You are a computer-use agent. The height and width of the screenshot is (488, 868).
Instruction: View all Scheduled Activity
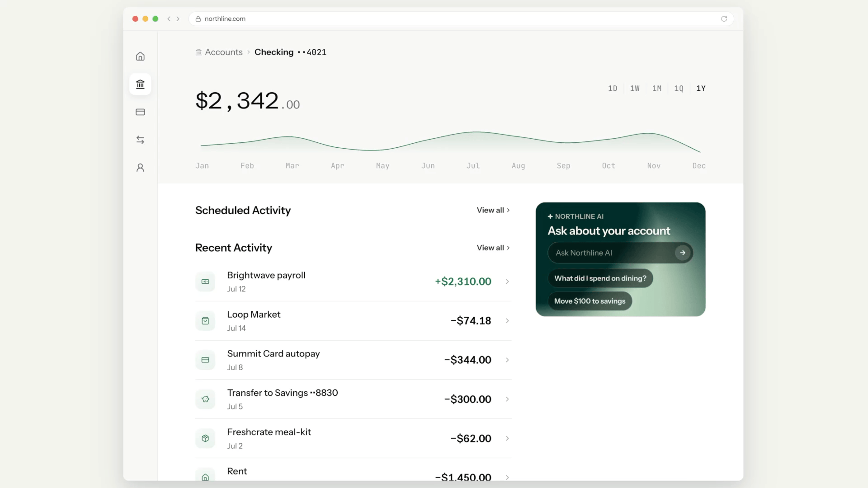click(493, 210)
